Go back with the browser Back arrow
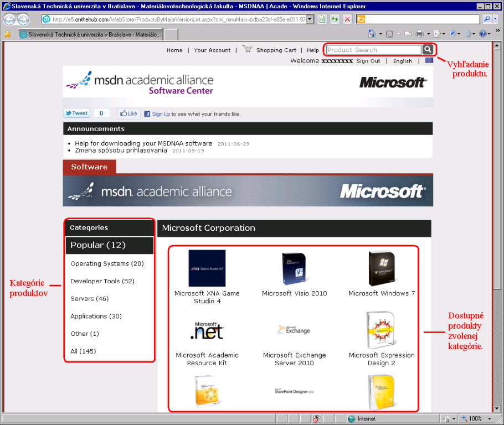Screen dimensions: 504x425 pyautogui.click(x=9, y=19)
